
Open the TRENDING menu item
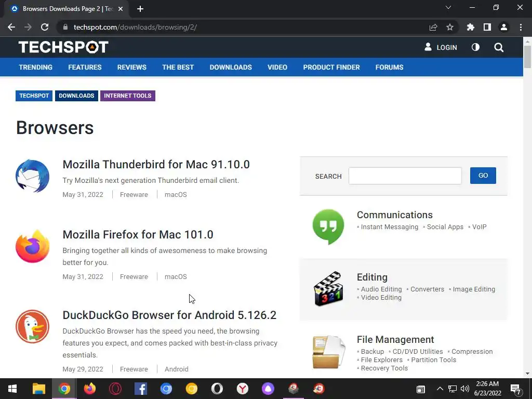tap(36, 67)
